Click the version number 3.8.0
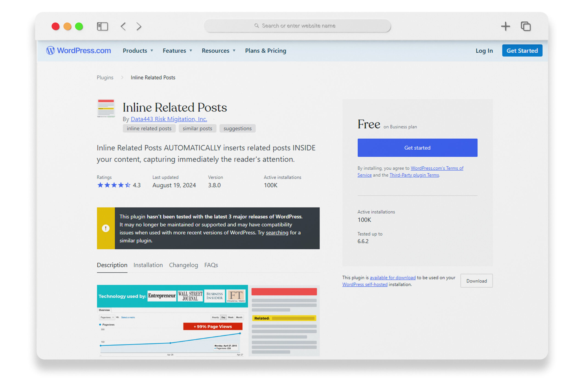The image size is (588, 379). 214,185
